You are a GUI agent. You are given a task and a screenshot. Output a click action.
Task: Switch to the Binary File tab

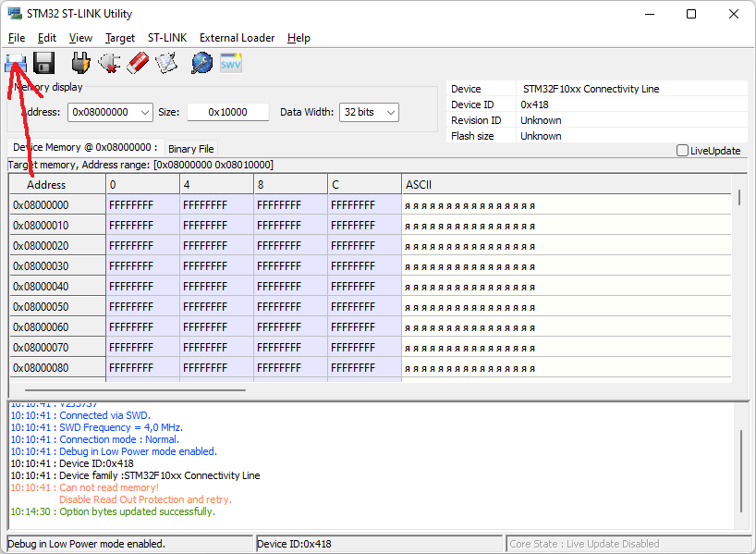(191, 149)
